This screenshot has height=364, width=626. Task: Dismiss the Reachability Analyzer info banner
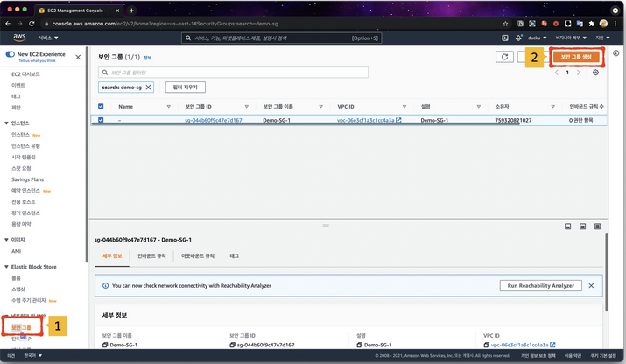click(x=591, y=285)
